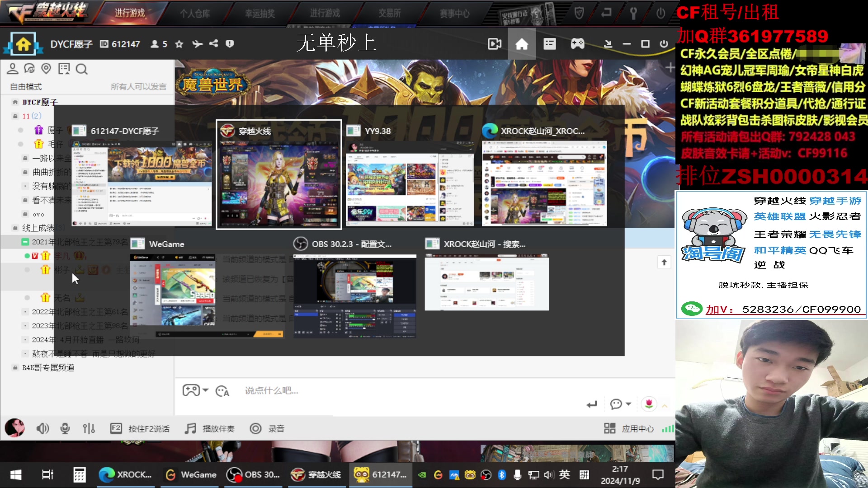The width and height of the screenshot is (868, 488).
Task: Open the Calculator taskbar icon
Action: pos(79,474)
